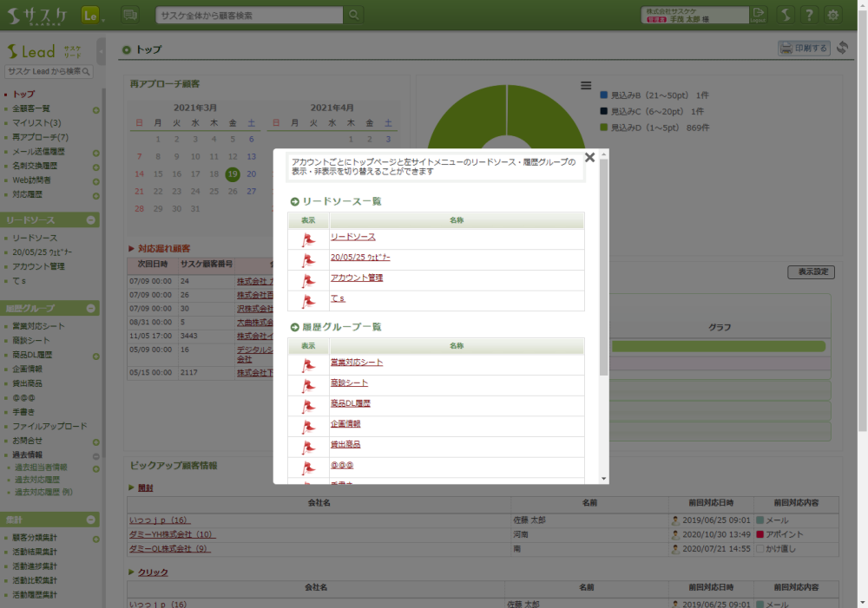The height and width of the screenshot is (608, 868).
Task: Click the settings gear icon in header
Action: 833,15
